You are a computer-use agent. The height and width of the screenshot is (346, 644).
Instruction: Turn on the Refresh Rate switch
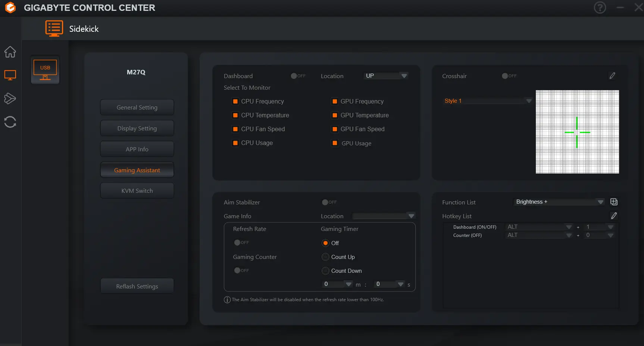coord(241,242)
